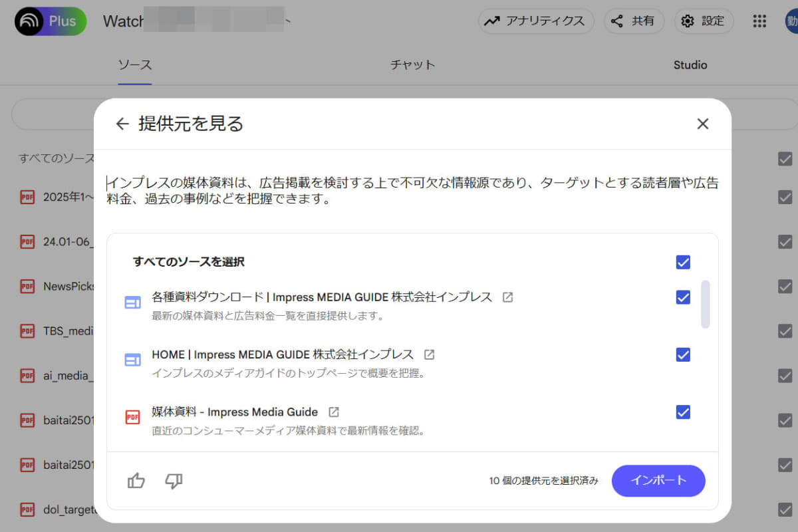Click the text 10 個の提供元を選択済み

tap(543, 480)
